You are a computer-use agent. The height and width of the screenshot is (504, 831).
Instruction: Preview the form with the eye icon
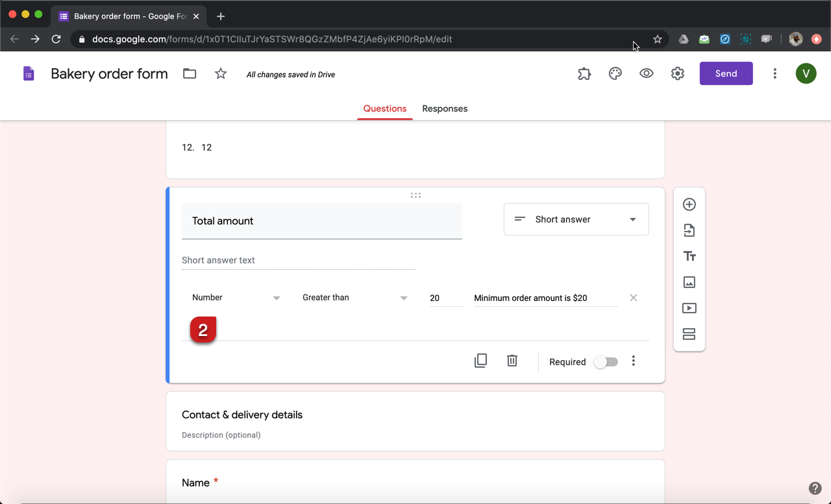point(646,74)
